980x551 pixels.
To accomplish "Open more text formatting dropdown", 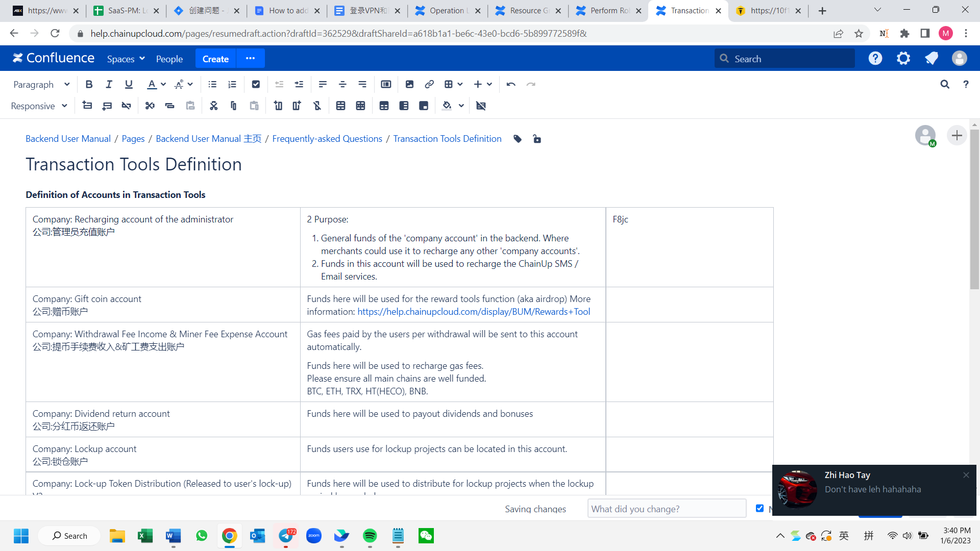I will [x=184, y=84].
